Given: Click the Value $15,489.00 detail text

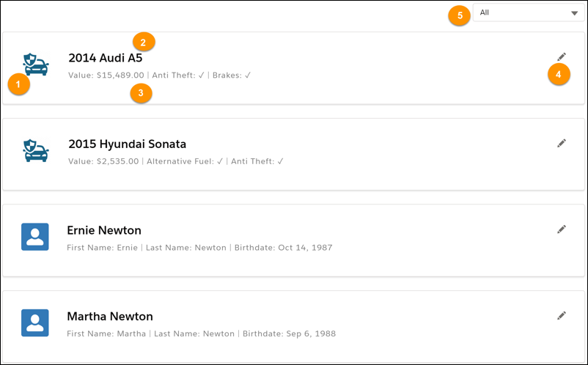Looking at the screenshot, I should [x=106, y=75].
